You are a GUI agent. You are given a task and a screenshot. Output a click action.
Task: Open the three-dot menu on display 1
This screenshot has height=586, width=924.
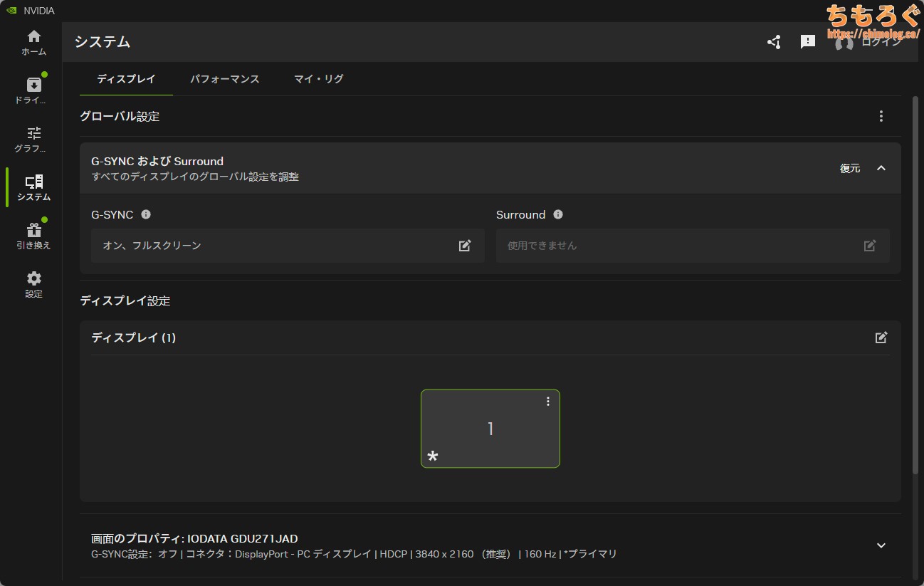(547, 402)
